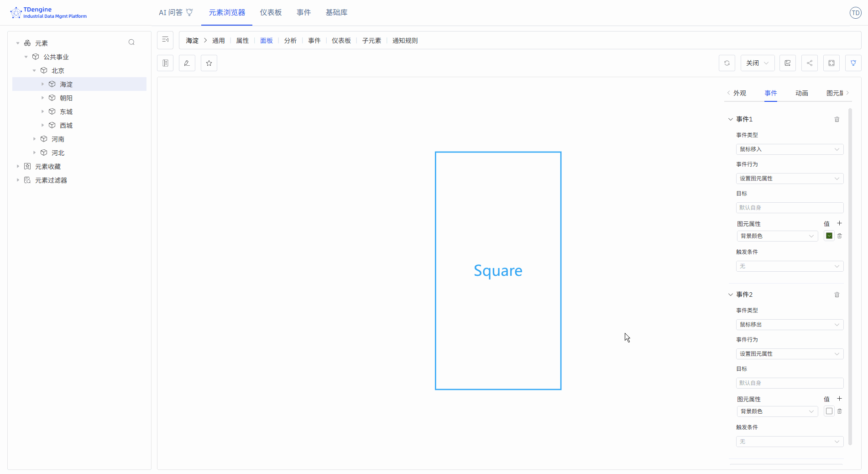Collapse the sidebar with the menu-fold icon
Viewport: 868px width, 474px height.
(x=165, y=40)
